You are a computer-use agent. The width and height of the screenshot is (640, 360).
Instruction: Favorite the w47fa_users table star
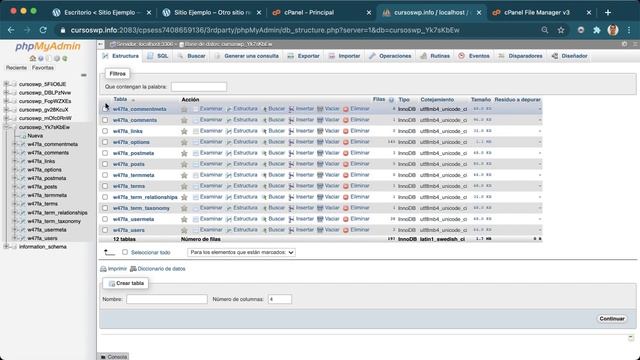tap(184, 230)
